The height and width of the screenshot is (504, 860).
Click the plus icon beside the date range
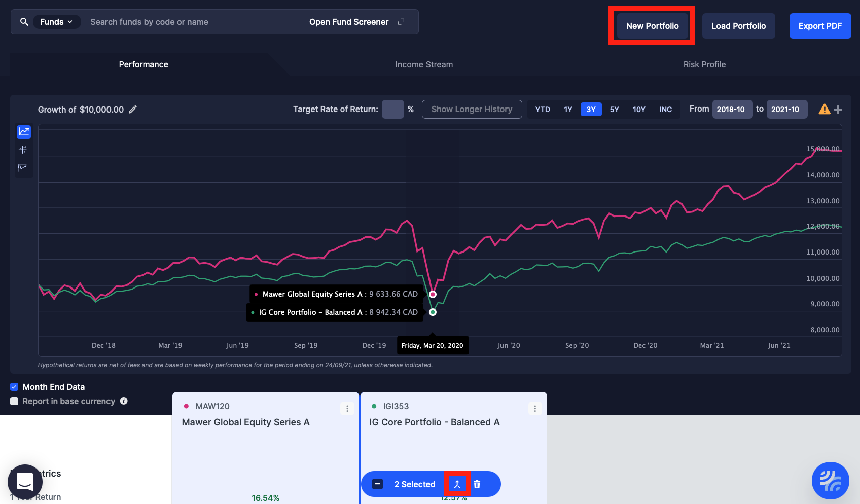click(838, 110)
